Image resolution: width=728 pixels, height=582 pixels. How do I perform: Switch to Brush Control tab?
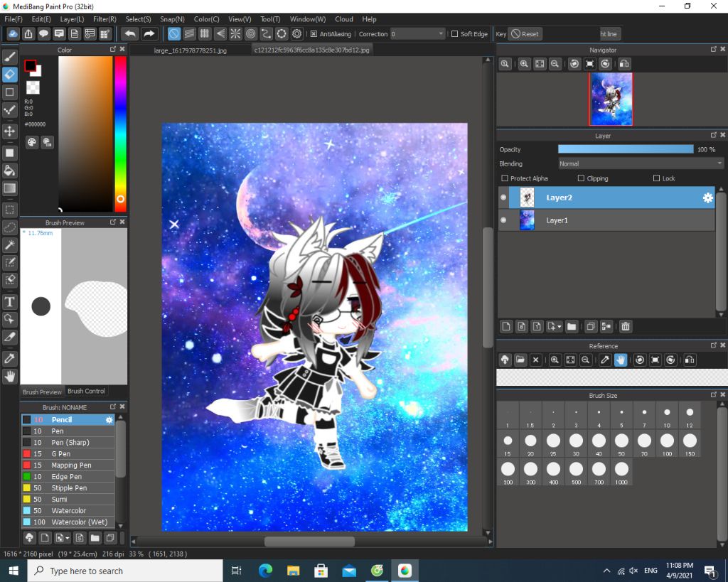coord(86,392)
